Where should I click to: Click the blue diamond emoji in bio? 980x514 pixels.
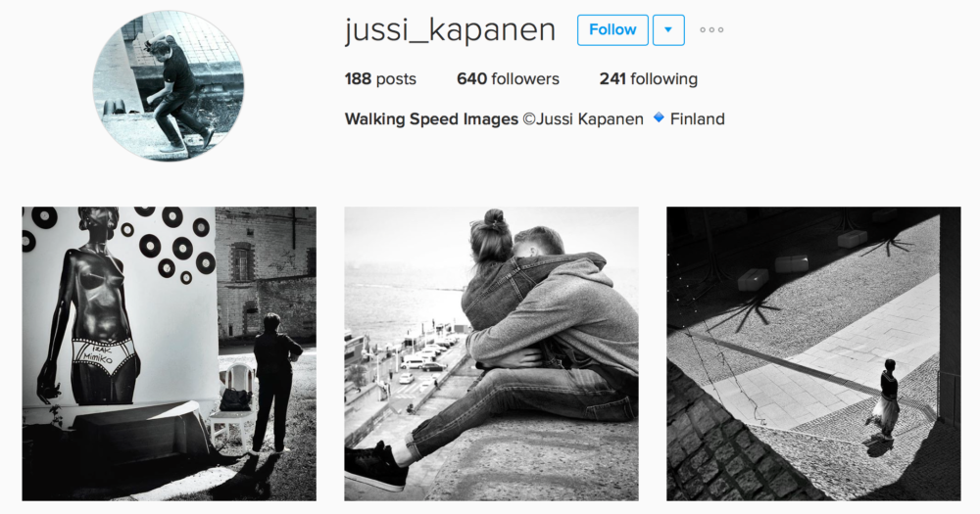(x=659, y=117)
